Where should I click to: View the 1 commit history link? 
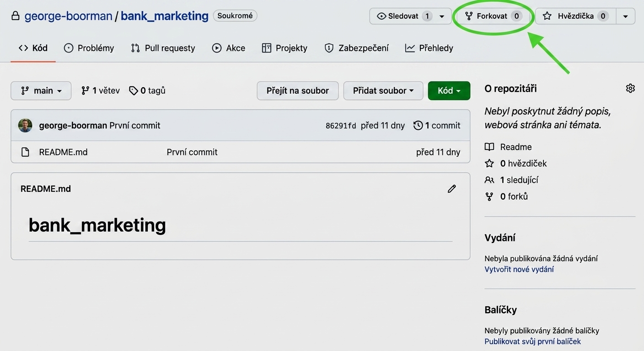[437, 125]
